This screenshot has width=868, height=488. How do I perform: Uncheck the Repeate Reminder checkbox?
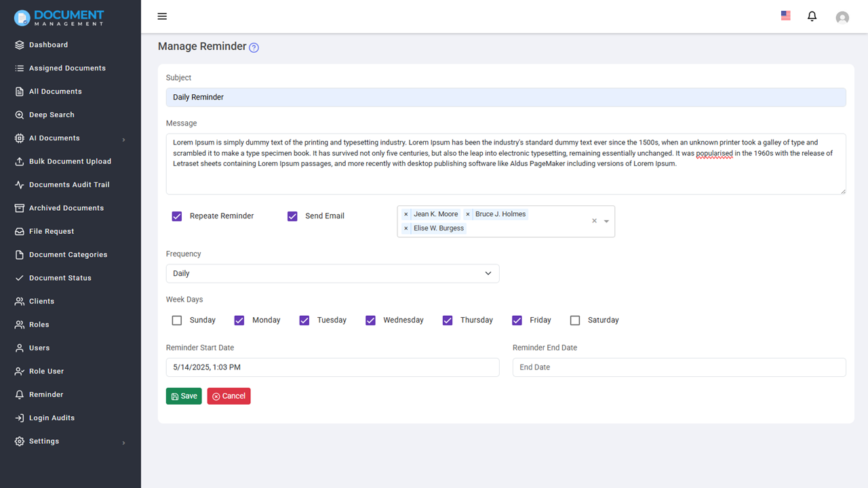click(x=177, y=216)
